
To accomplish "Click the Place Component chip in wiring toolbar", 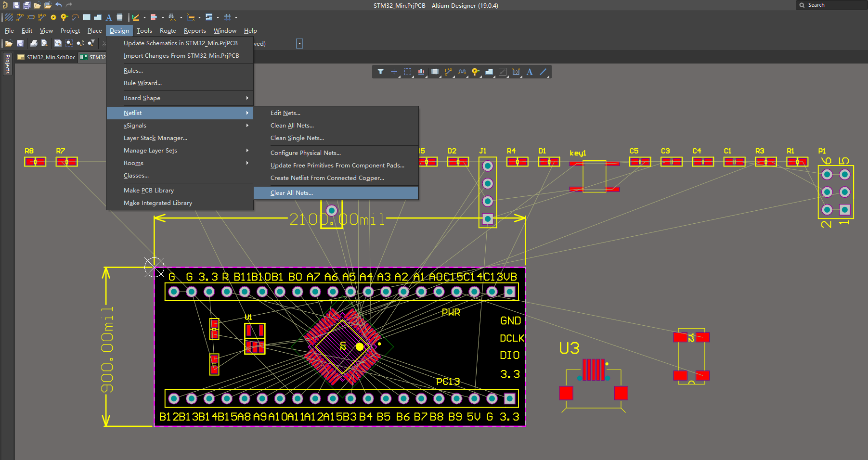I will pos(120,17).
